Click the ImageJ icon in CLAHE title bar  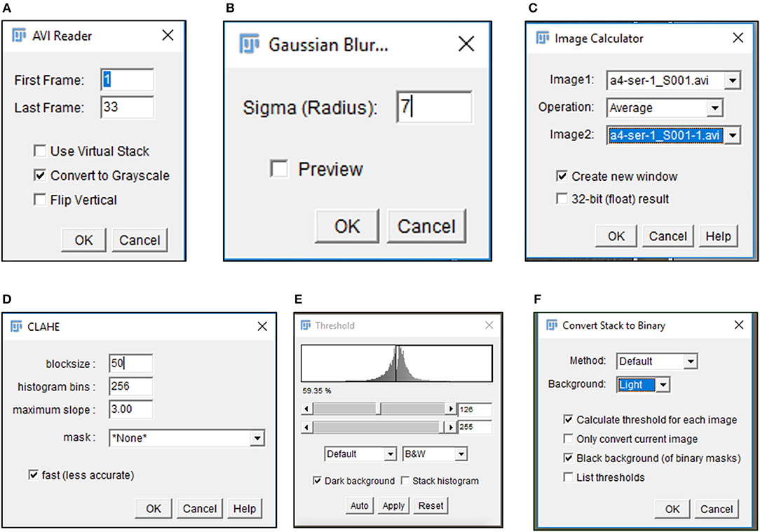[x=17, y=327]
